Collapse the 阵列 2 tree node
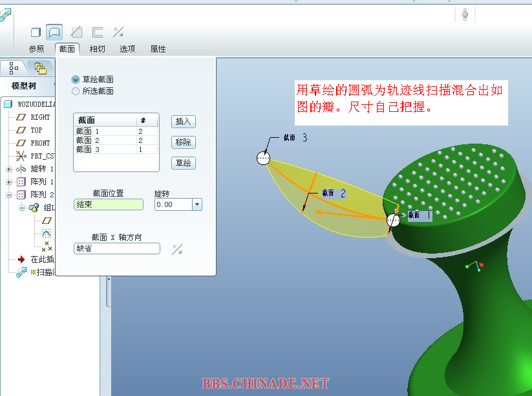Viewport: 532px width, 396px height. 9,195
